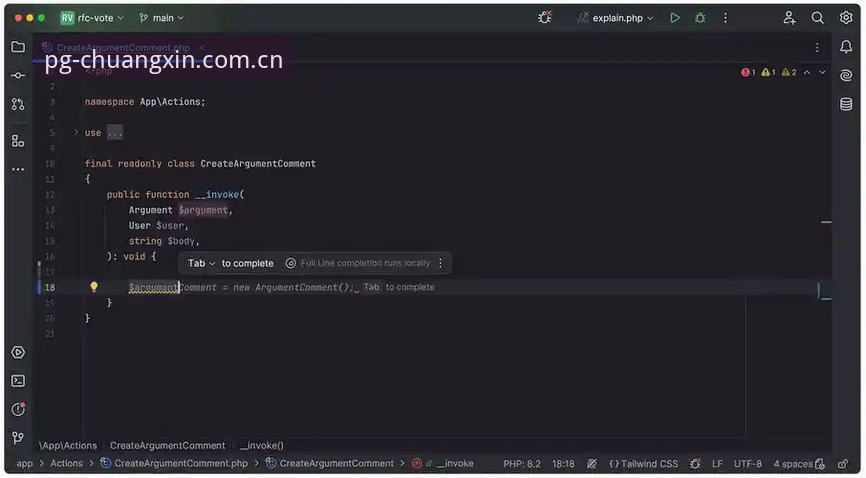Click the yellow lightbulb intention action
The image size is (866, 478).
94,287
